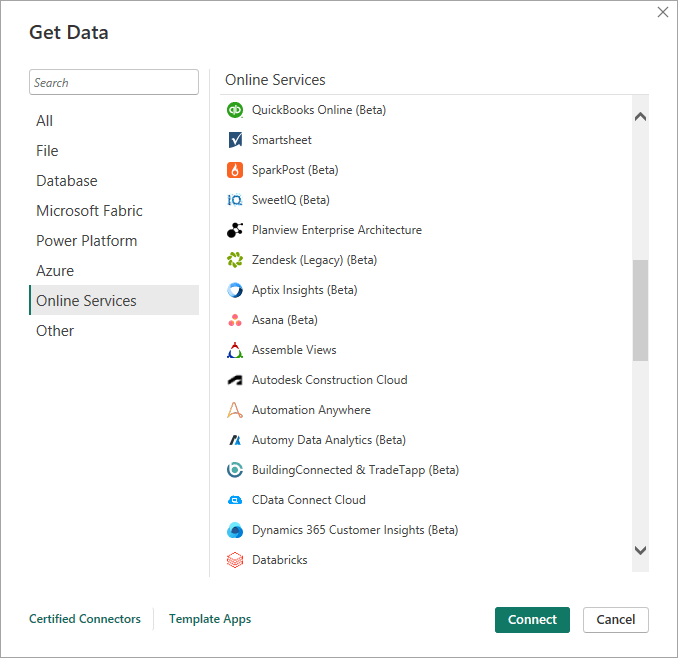Open the Certified Connectors link
The image size is (678, 658).
pyautogui.click(x=85, y=619)
